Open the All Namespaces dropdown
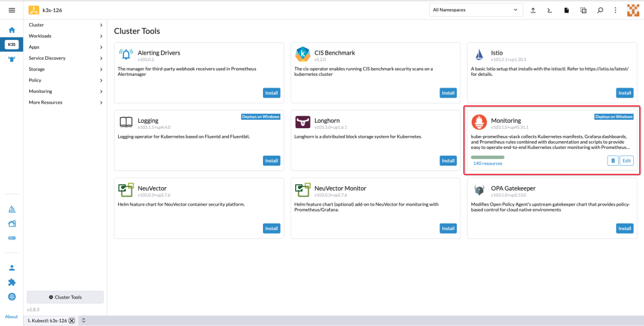 pyautogui.click(x=476, y=10)
